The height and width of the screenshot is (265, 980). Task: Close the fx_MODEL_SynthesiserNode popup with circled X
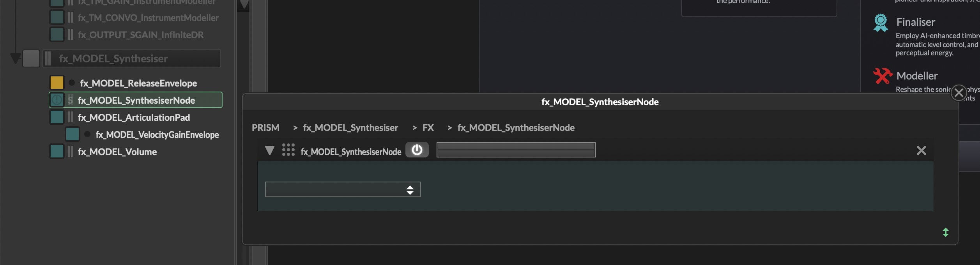(x=959, y=93)
